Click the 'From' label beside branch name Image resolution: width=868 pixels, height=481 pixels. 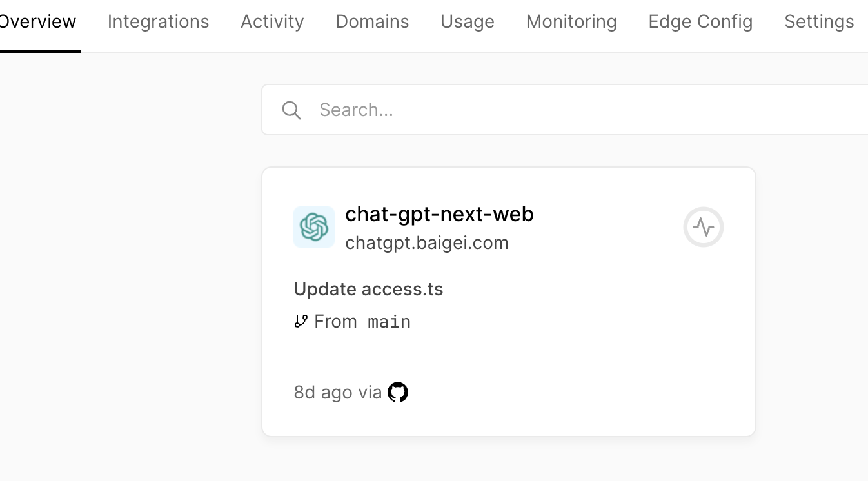click(335, 321)
